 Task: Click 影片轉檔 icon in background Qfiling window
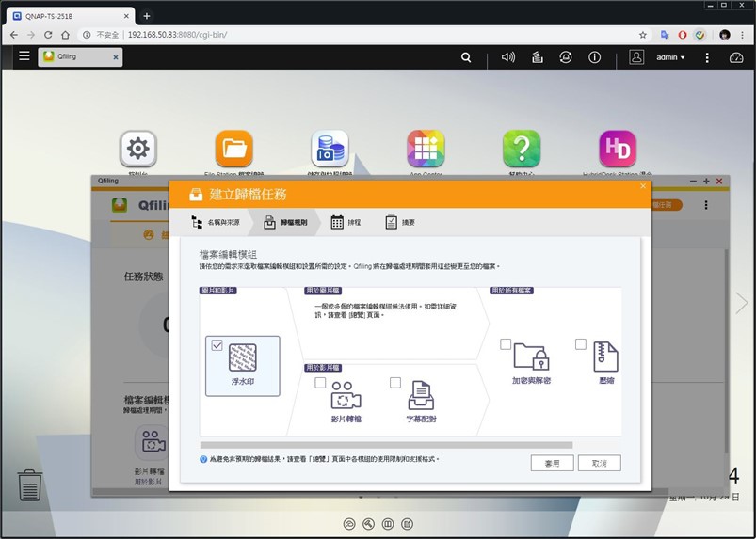153,442
